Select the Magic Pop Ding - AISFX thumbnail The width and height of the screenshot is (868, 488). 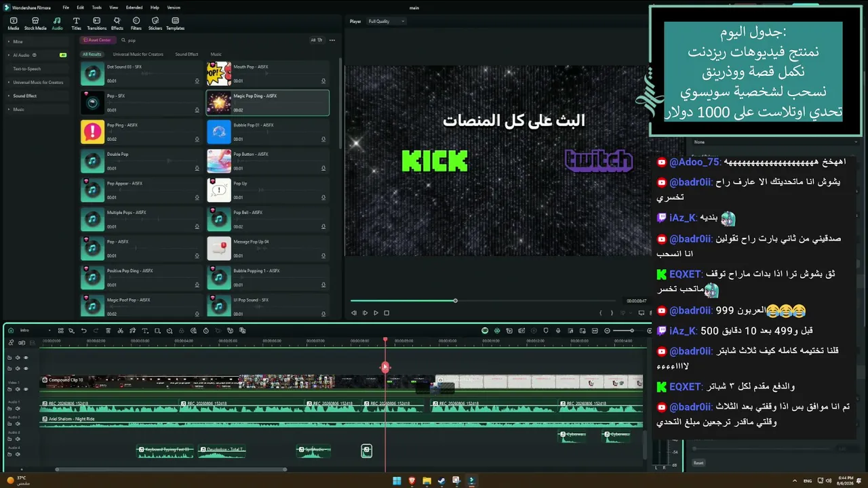[x=219, y=103]
